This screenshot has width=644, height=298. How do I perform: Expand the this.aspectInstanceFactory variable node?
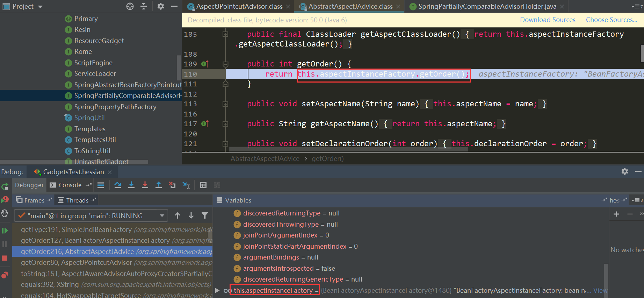pyautogui.click(x=217, y=290)
